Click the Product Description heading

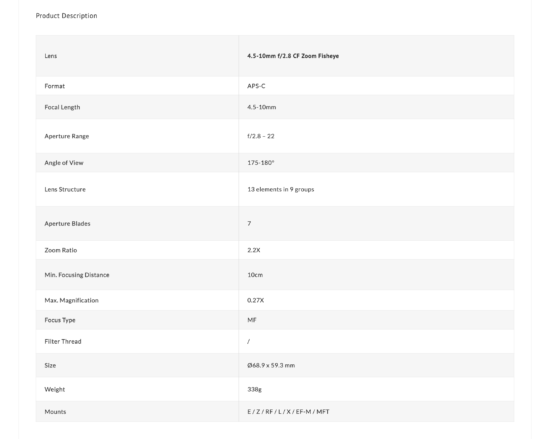coord(66,16)
